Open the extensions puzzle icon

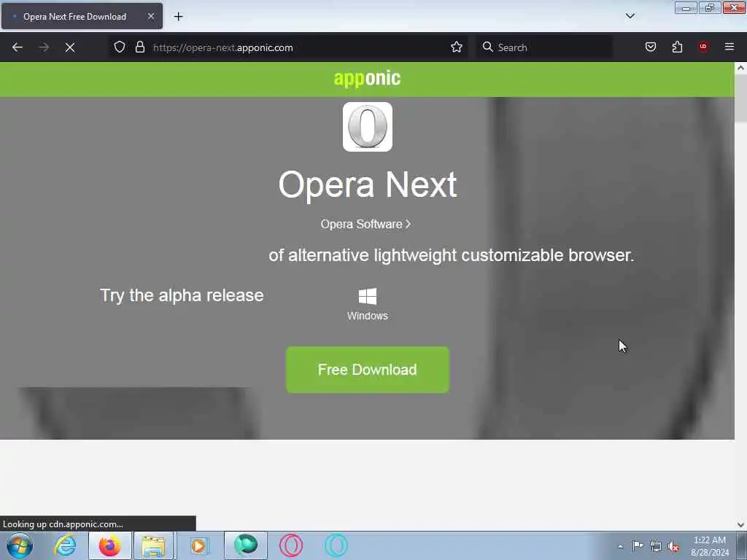point(677,47)
